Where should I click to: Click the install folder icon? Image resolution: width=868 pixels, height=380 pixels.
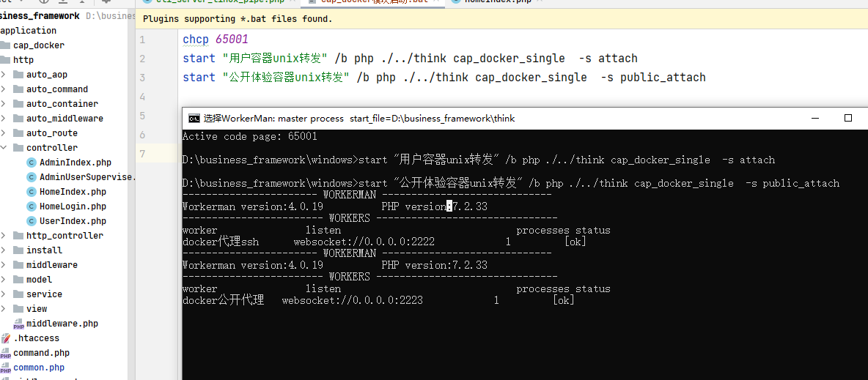(x=18, y=250)
